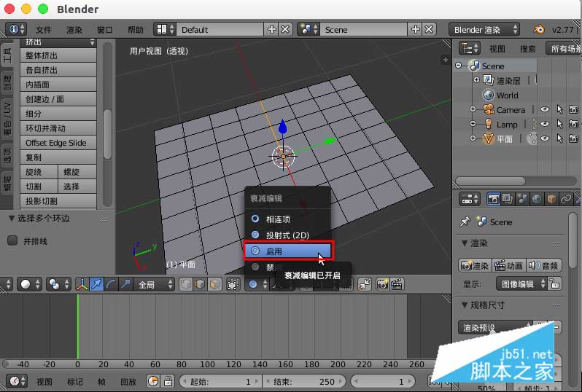Select the rotate manipulator arc

click(x=111, y=284)
